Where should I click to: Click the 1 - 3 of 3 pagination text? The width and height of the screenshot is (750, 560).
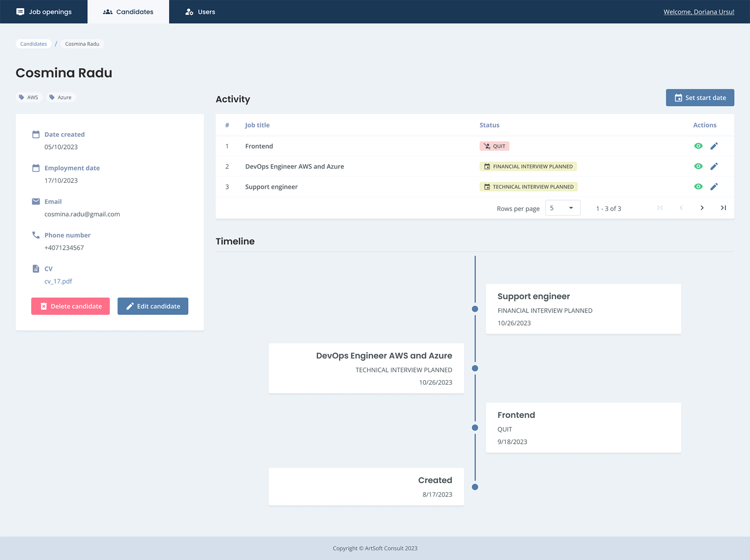[608, 209]
